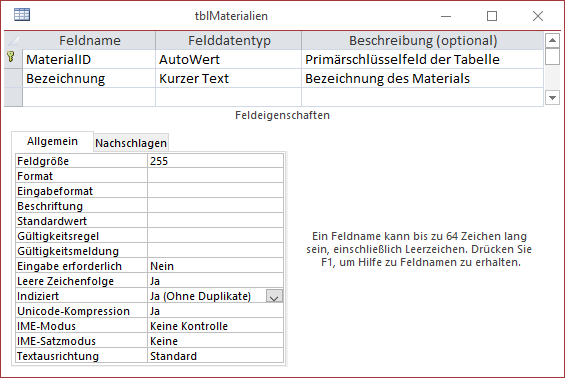
Task: Click the IME-Modus value 'Keine Kontrolle'
Action: click(x=215, y=326)
